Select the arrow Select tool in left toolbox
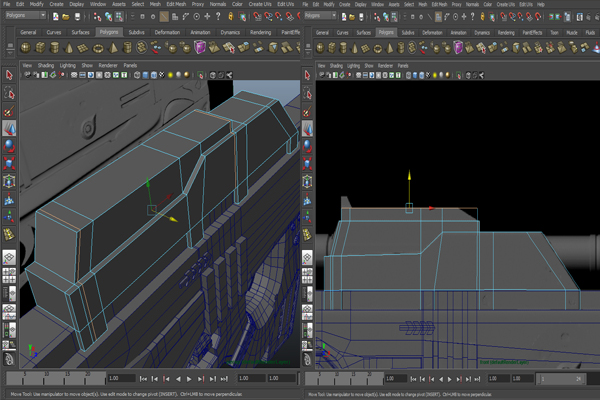The height and width of the screenshot is (400, 600). 9,75
